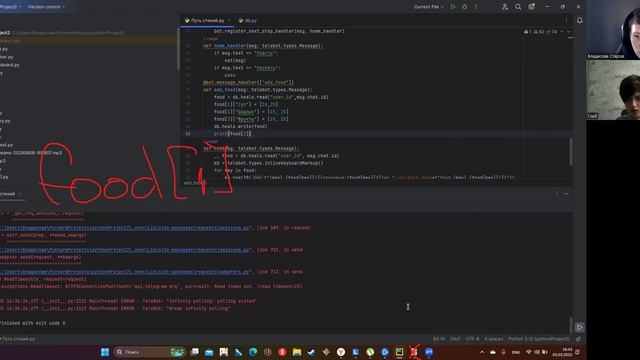Open Microsoft Edge from the taskbar
This screenshot has width=640, height=360.
click(x=253, y=352)
